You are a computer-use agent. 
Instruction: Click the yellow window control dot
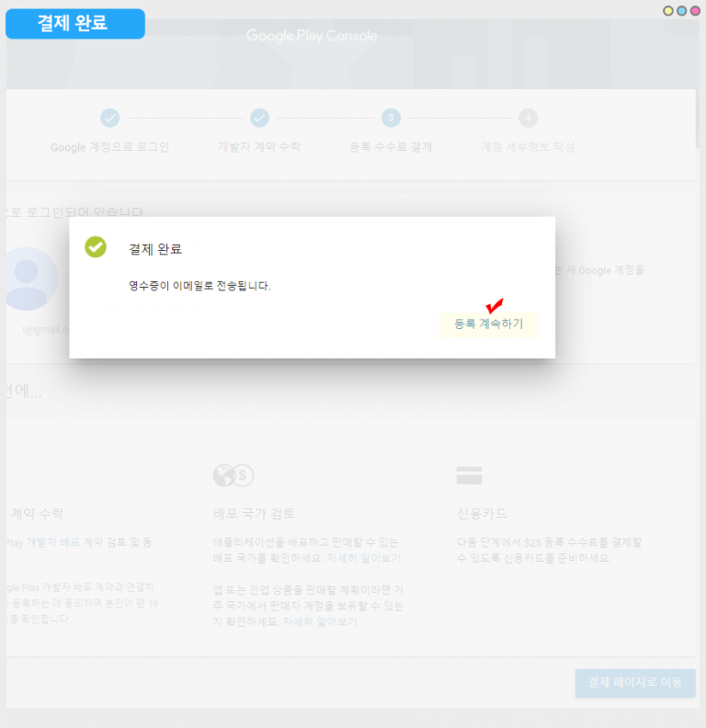click(668, 11)
